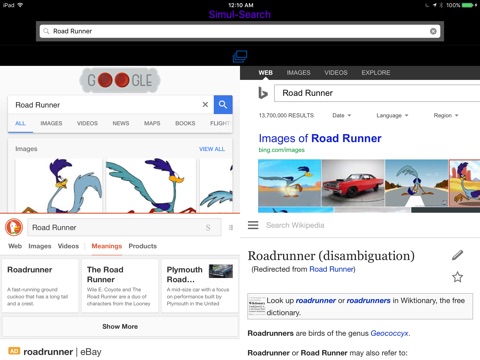Open second Google Road Runner image

click(151, 186)
